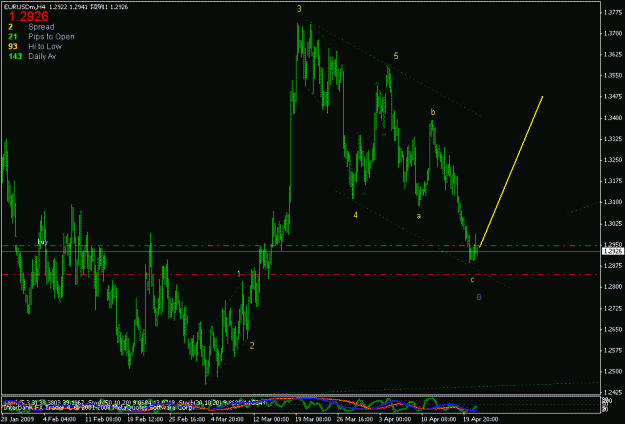625x424 pixels.
Task: Click the 1.3025 price axis label
Action: tap(613, 224)
